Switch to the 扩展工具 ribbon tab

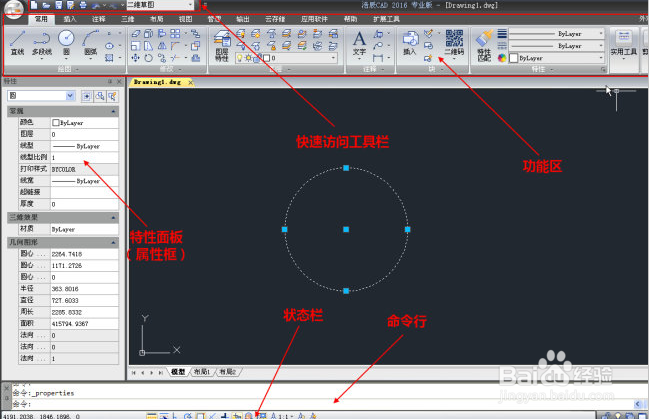point(386,19)
